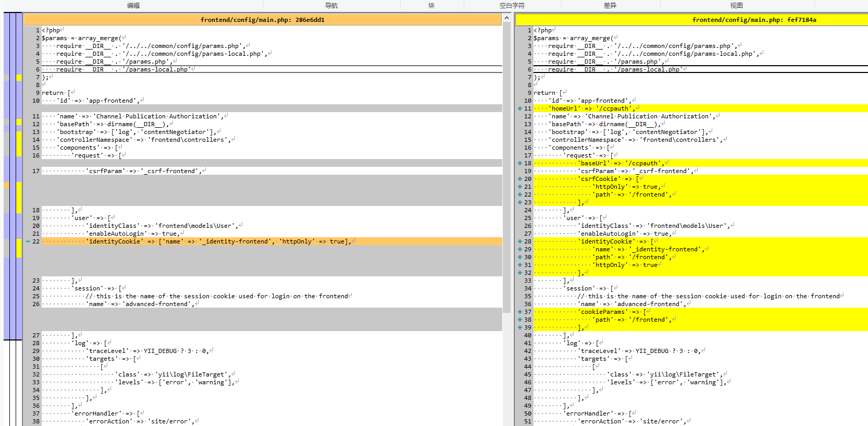Viewport: 868px width, 426px height.
Task: Open the 空白字符 ribbon group
Action: 512,6
